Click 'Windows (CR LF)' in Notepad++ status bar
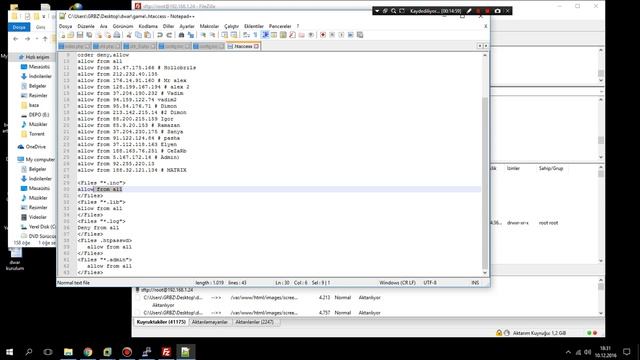Screen dimensions: 640x360 [x=398, y=282]
